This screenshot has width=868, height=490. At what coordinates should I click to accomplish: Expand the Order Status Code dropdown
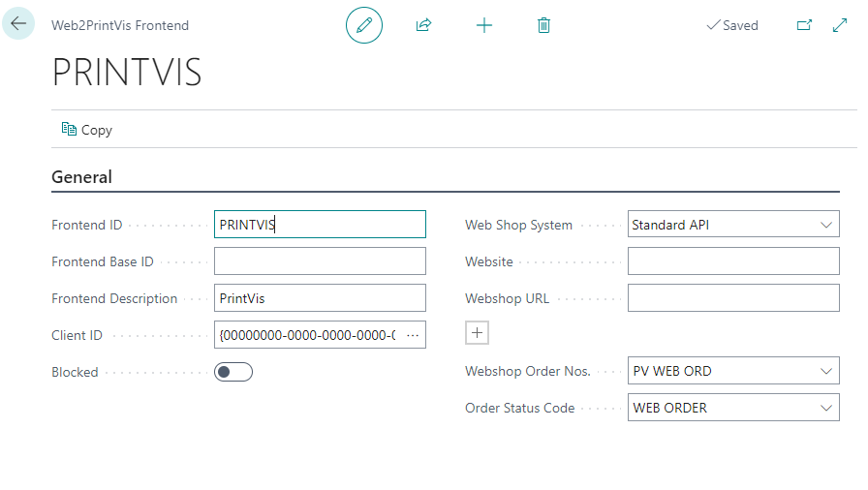click(x=826, y=408)
